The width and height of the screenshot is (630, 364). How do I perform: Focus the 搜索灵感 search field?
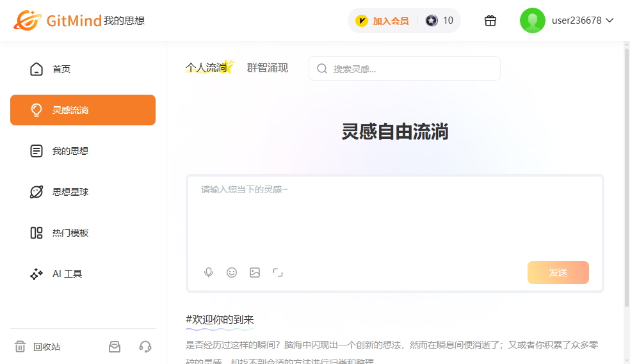coord(405,68)
